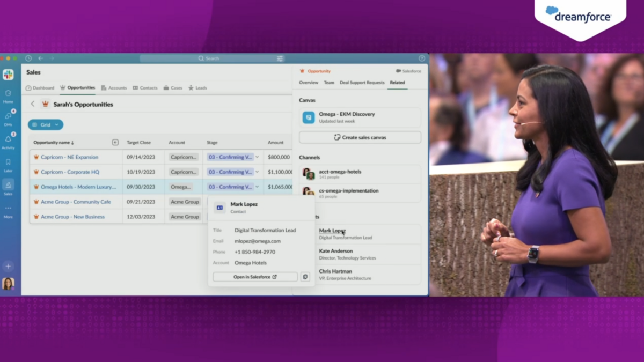Select the Sales icon in sidebar
644x362 pixels.
pyautogui.click(x=8, y=187)
